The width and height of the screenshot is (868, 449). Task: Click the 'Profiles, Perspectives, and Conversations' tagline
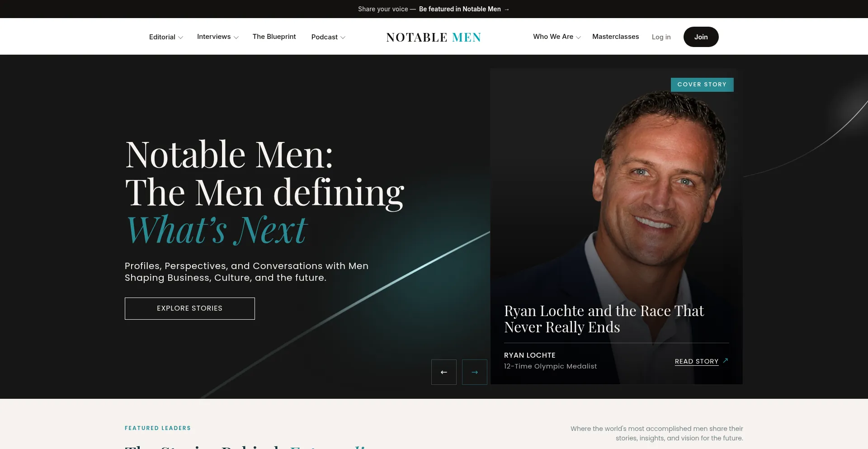pyautogui.click(x=246, y=272)
